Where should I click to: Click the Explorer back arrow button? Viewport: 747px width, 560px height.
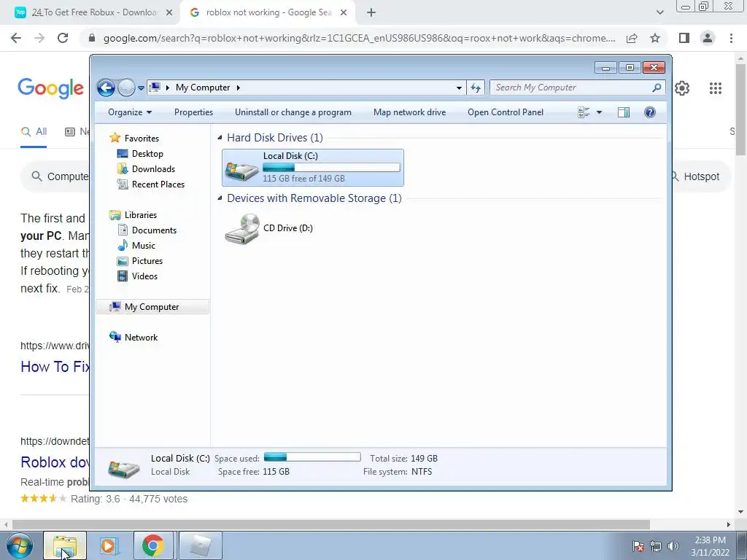[x=106, y=87]
